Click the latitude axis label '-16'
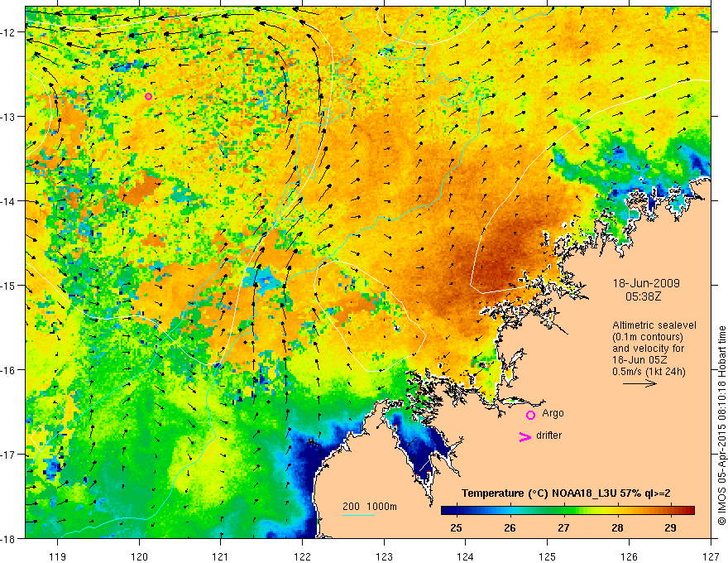728x563 pixels. pos(9,370)
